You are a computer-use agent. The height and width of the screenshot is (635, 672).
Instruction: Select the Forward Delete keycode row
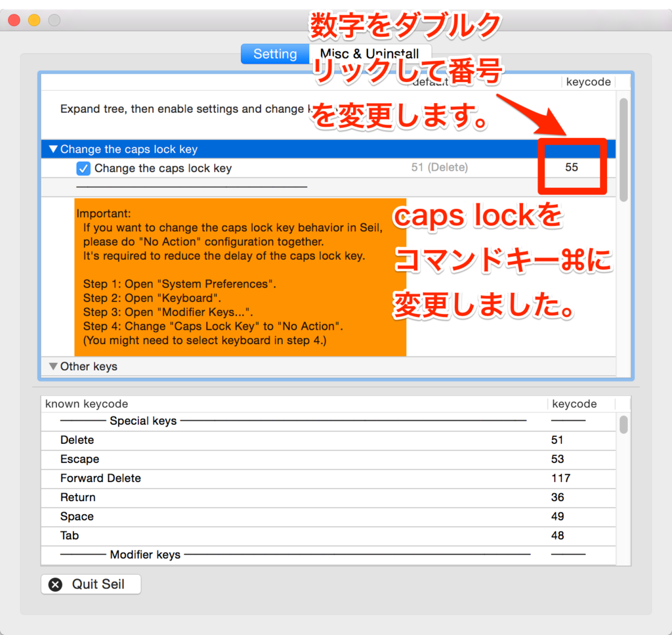click(x=328, y=479)
